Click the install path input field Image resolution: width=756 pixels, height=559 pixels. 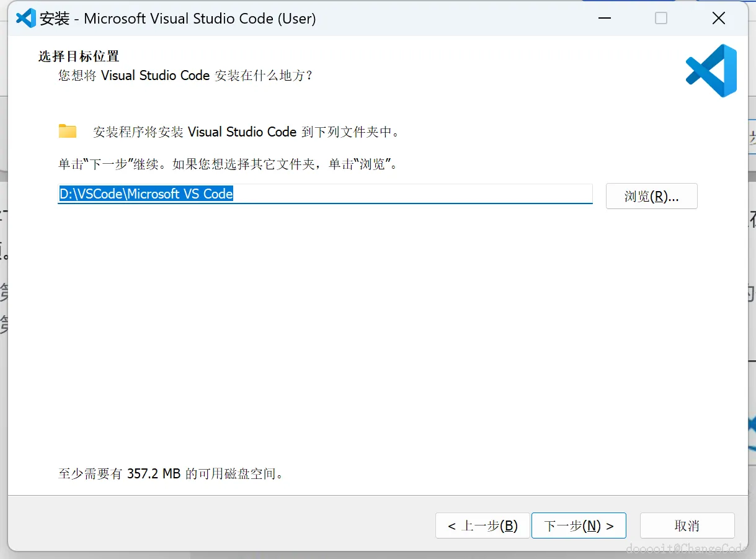[x=325, y=194]
